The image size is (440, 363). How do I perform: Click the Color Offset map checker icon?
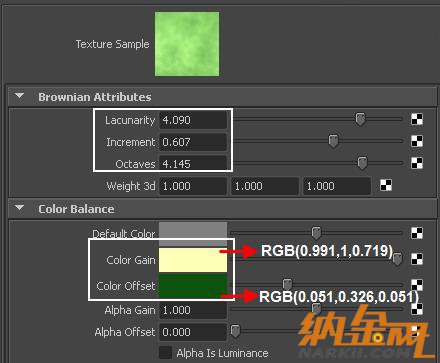(417, 285)
